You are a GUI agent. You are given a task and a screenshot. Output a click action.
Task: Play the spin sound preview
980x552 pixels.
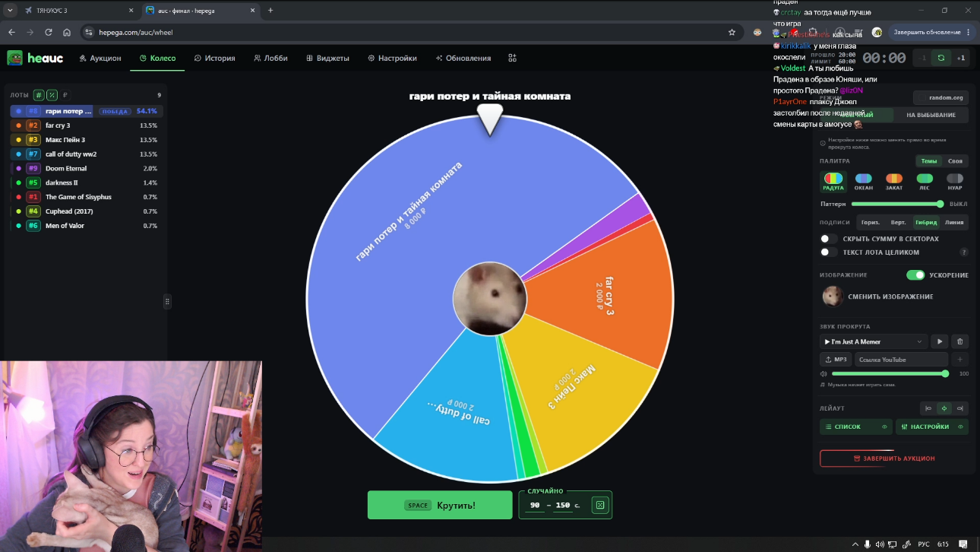pos(940,342)
